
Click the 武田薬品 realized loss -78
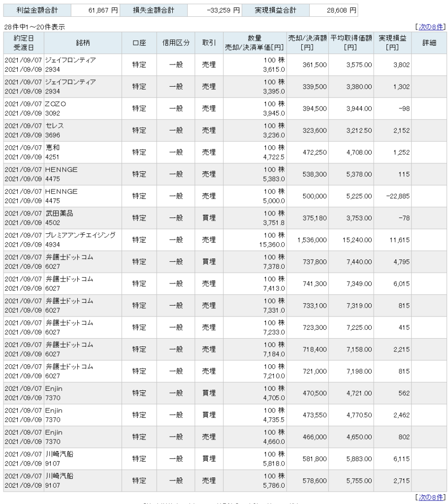coord(404,218)
